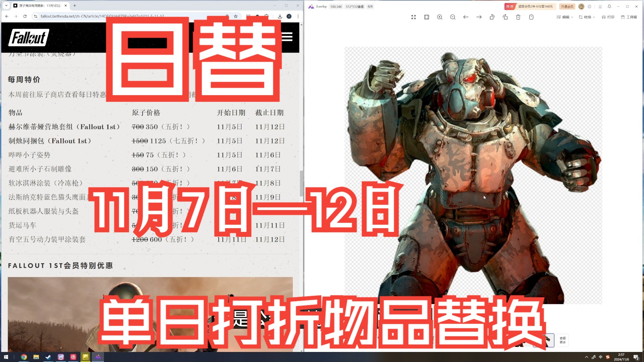The height and width of the screenshot is (362, 644).
Task: Pin the image viewer window on top
Action: 609,6
